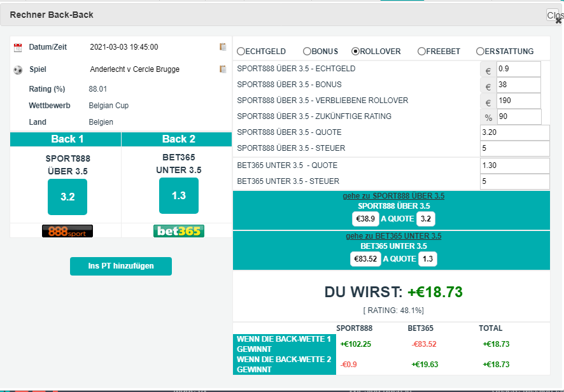Screen dimensions: 564x392
Task: Click the Back 1 column header
Action: coord(66,139)
